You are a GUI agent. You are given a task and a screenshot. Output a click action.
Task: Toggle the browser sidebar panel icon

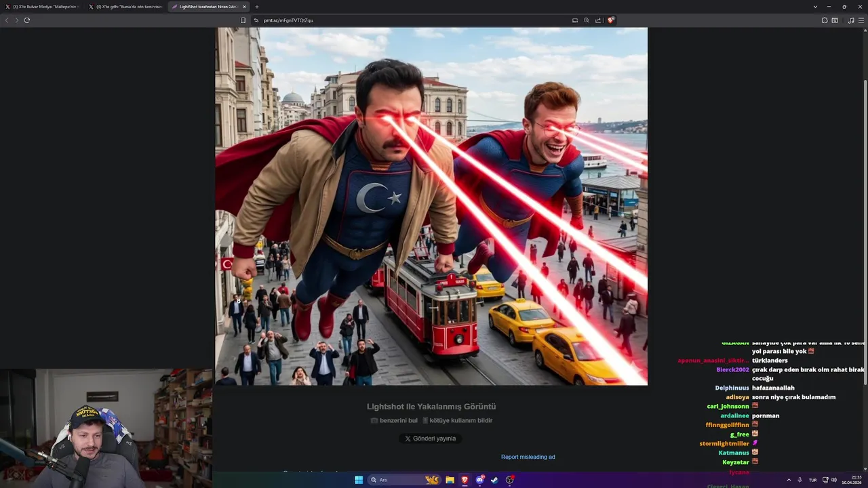pos(835,20)
